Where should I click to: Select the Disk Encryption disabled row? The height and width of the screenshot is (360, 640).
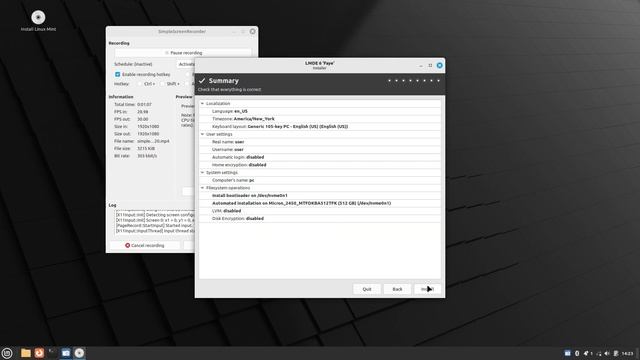[x=320, y=219]
